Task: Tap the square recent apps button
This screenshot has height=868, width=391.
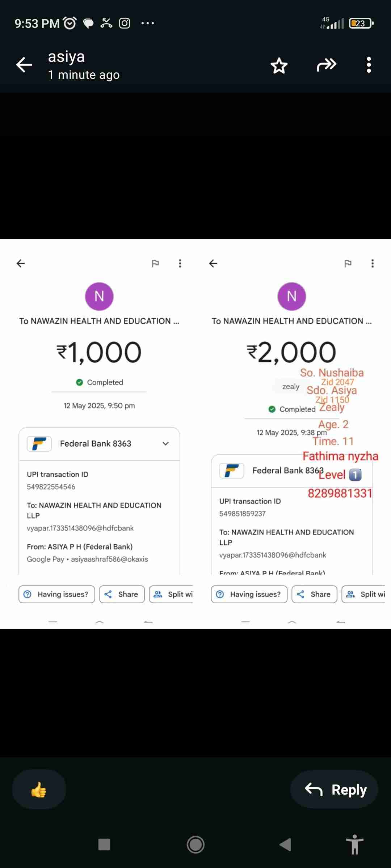Action: (104, 844)
